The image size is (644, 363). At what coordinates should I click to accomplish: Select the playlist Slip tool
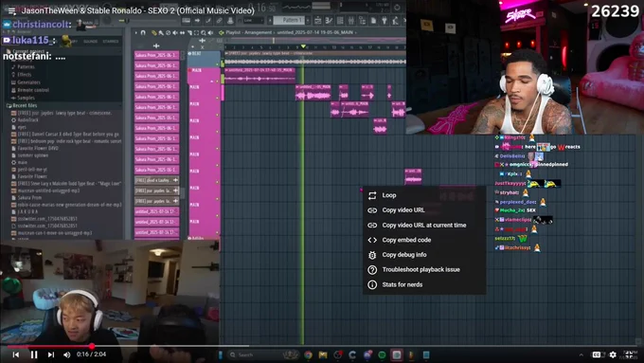coord(182,32)
